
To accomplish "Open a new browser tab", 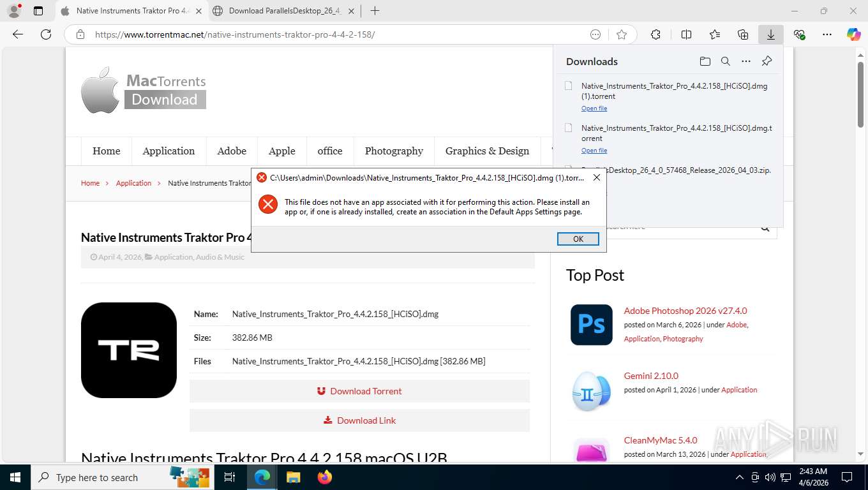I will (375, 11).
